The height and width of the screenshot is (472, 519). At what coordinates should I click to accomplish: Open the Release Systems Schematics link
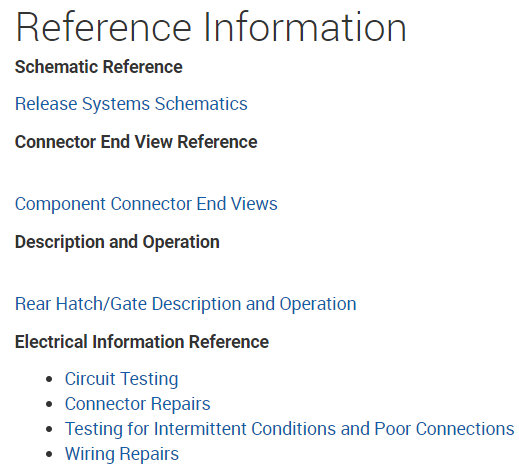pos(131,104)
